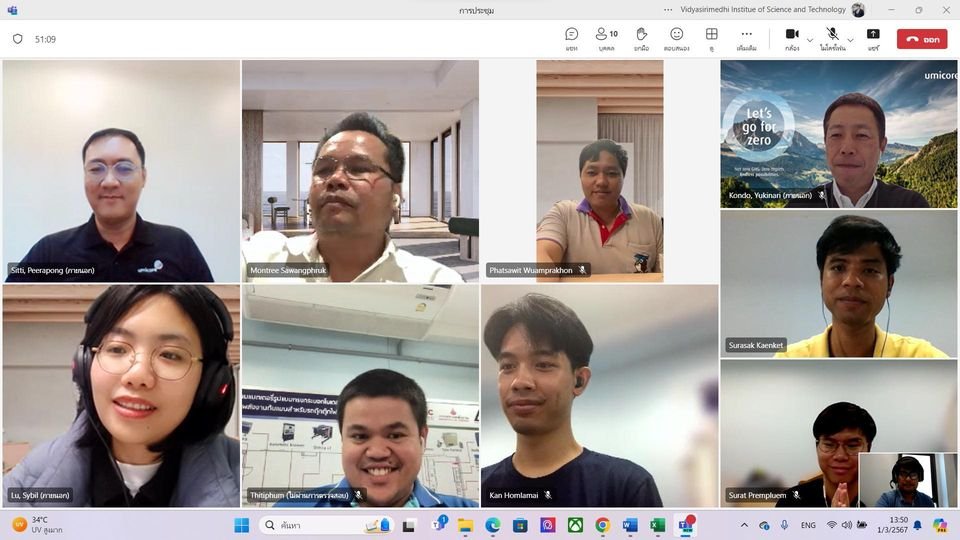Image resolution: width=960 pixels, height=540 pixels.
Task: Show hidden system tray icons chevron
Action: [744, 525]
